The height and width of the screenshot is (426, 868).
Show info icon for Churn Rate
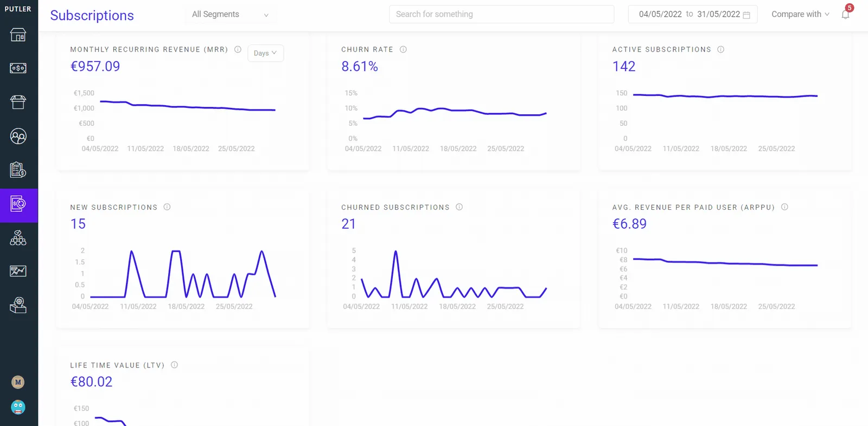pos(403,49)
